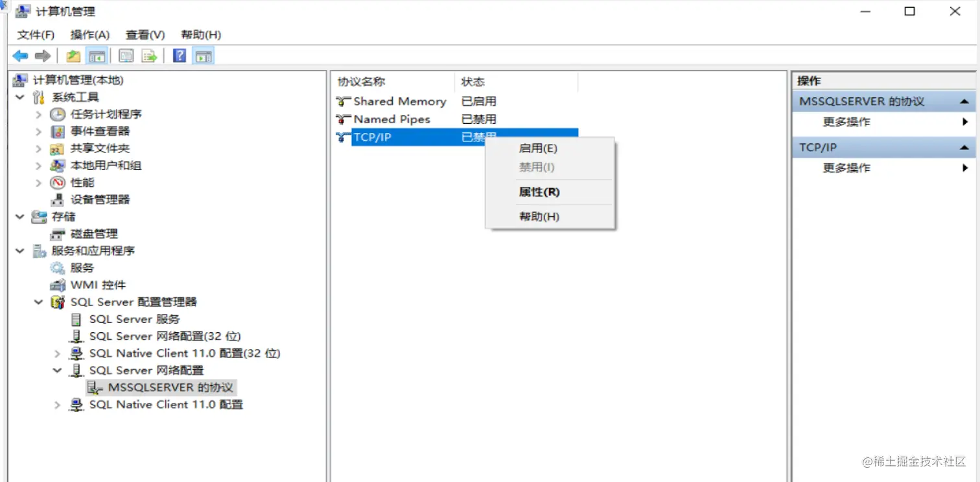Viewport: 980px width, 482px height.
Task: Click the SQL Server 配置管理器 icon
Action: (58, 302)
